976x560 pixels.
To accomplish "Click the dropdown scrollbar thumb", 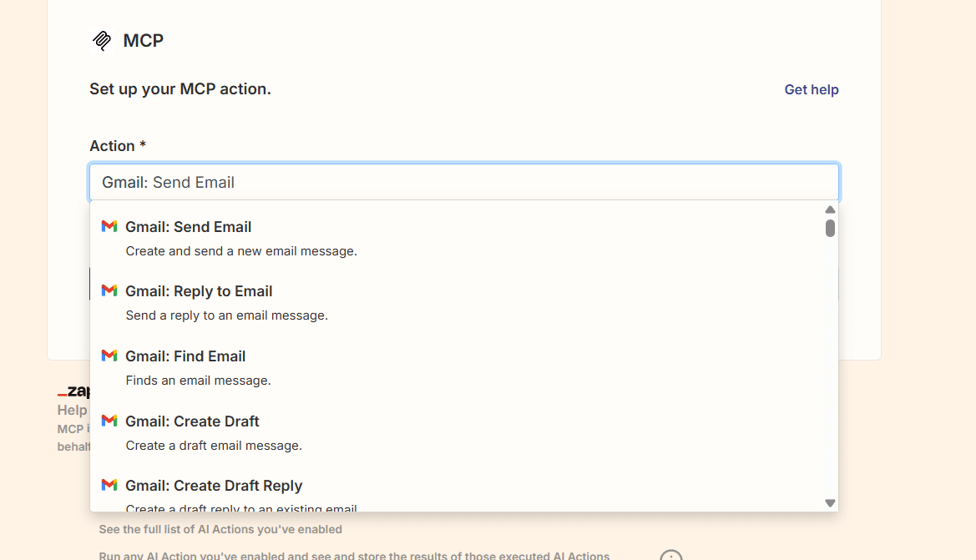I will coord(830,228).
